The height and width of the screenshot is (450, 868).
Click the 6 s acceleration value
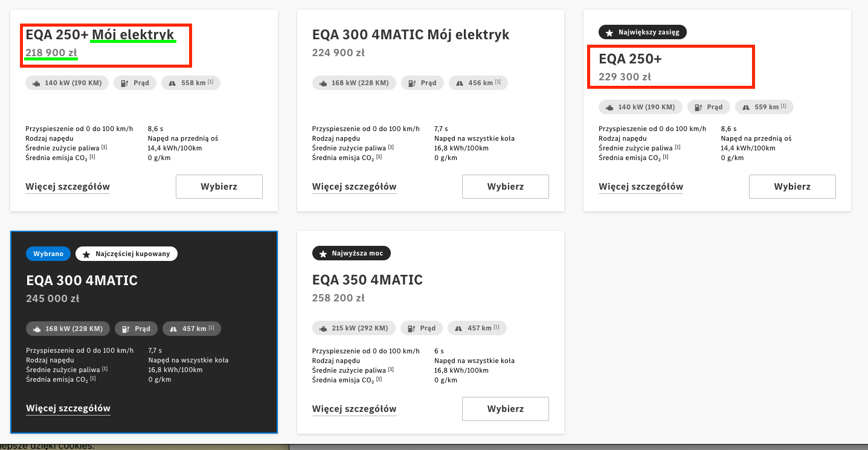[x=439, y=351]
